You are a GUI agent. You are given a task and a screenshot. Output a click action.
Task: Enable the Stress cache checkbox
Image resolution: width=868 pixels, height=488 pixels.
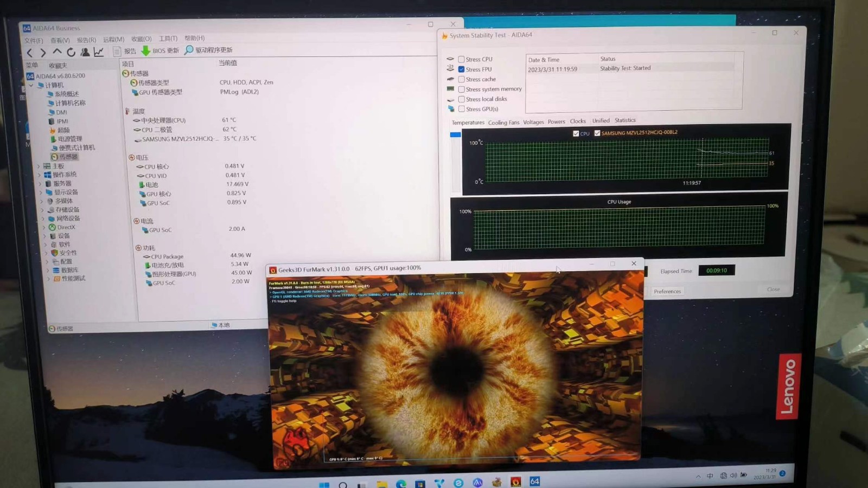(461, 79)
